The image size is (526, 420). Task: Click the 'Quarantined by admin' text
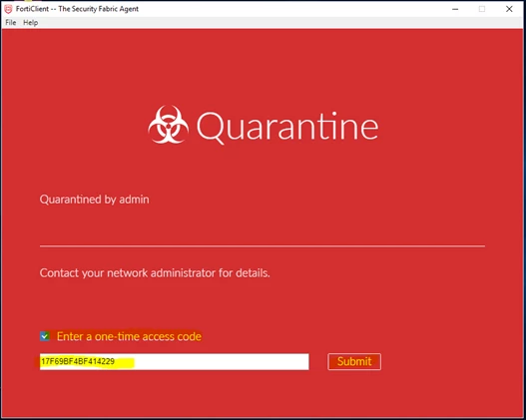94,200
